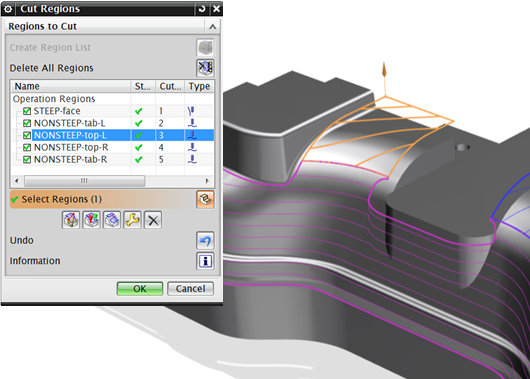
Task: Click the dialog settings gear icon
Action: pyautogui.click(x=8, y=9)
